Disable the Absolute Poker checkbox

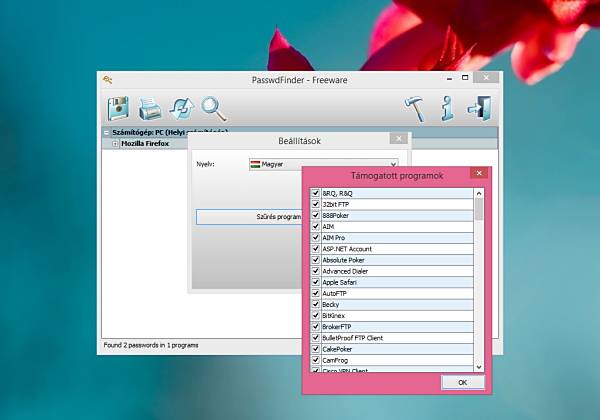tap(315, 259)
